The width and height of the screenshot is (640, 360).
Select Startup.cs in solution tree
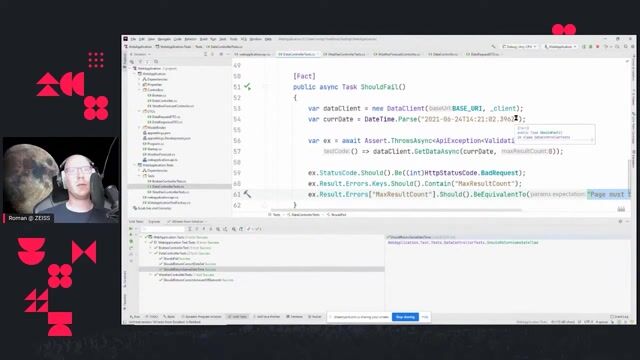tap(152, 149)
